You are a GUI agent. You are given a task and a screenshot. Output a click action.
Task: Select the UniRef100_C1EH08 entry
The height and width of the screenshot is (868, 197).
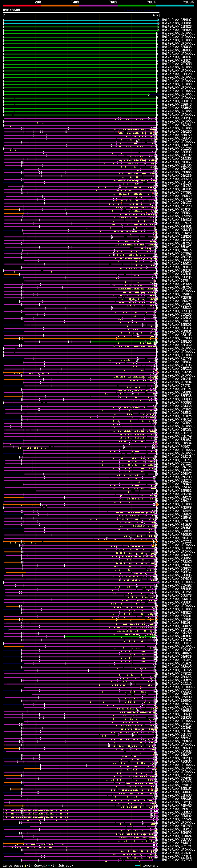click(177, 30)
